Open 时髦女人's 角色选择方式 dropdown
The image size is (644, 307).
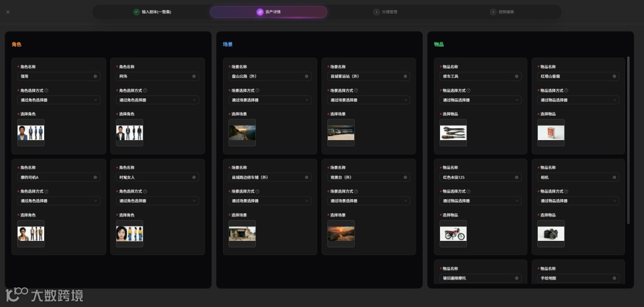[x=157, y=201]
